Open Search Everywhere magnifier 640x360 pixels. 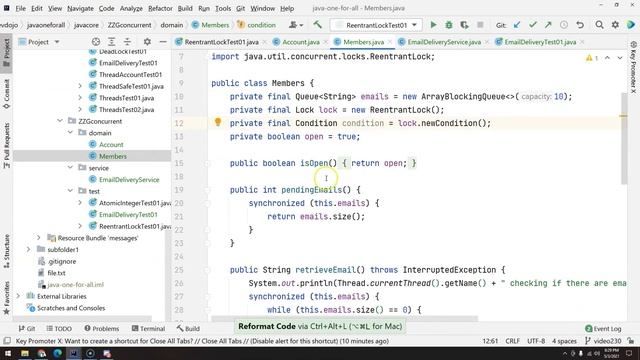(x=599, y=25)
